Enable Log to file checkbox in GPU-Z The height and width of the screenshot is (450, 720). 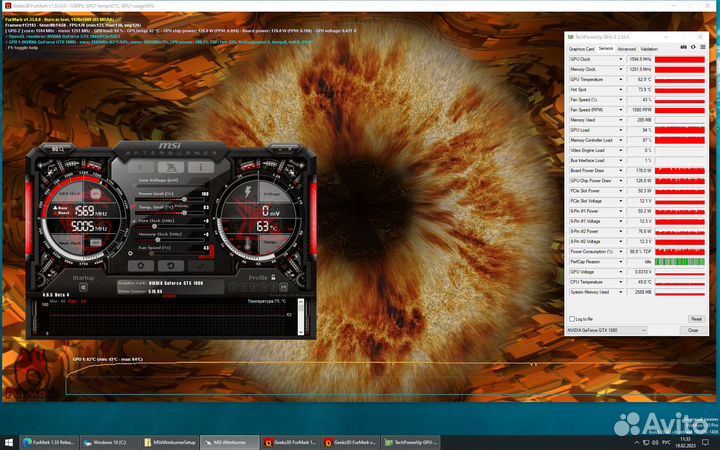click(572, 319)
